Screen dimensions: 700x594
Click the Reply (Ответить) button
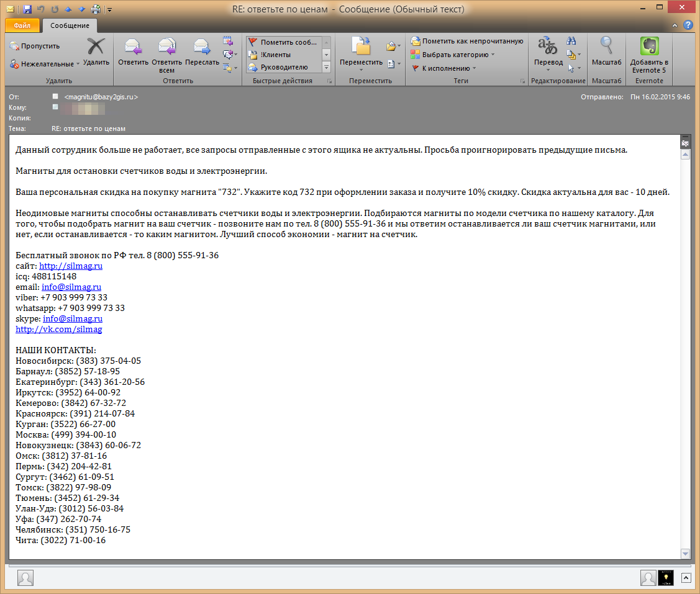(x=133, y=52)
